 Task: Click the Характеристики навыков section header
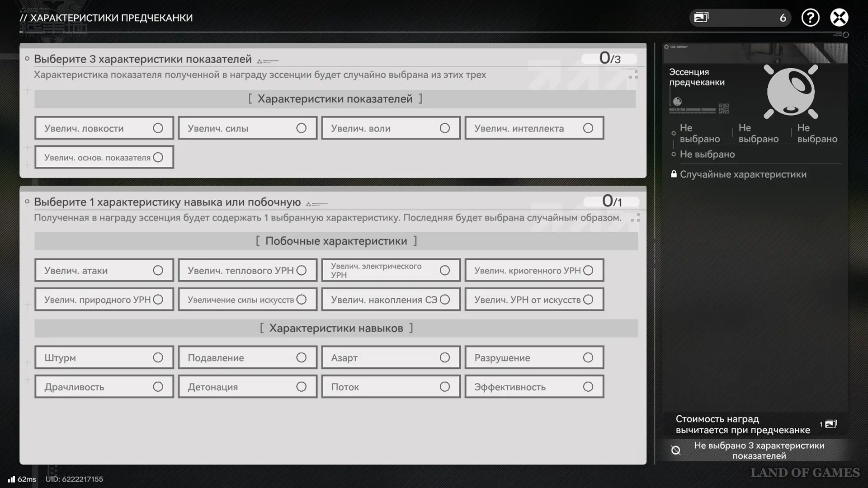[x=336, y=328]
